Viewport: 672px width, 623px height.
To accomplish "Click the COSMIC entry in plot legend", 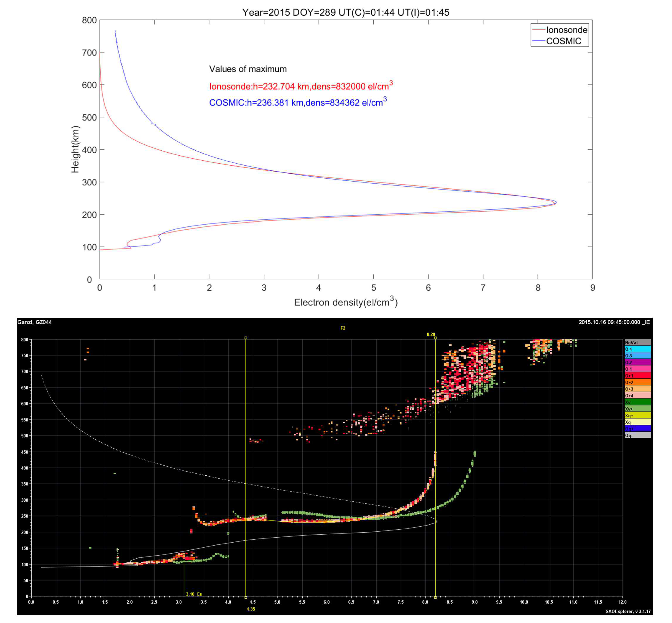I will pyautogui.click(x=563, y=41).
